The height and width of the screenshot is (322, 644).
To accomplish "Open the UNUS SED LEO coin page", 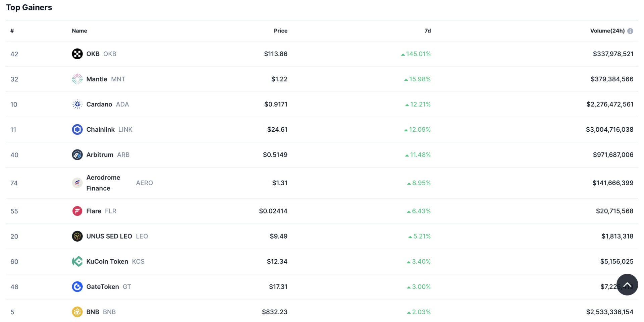I will pyautogui.click(x=109, y=236).
